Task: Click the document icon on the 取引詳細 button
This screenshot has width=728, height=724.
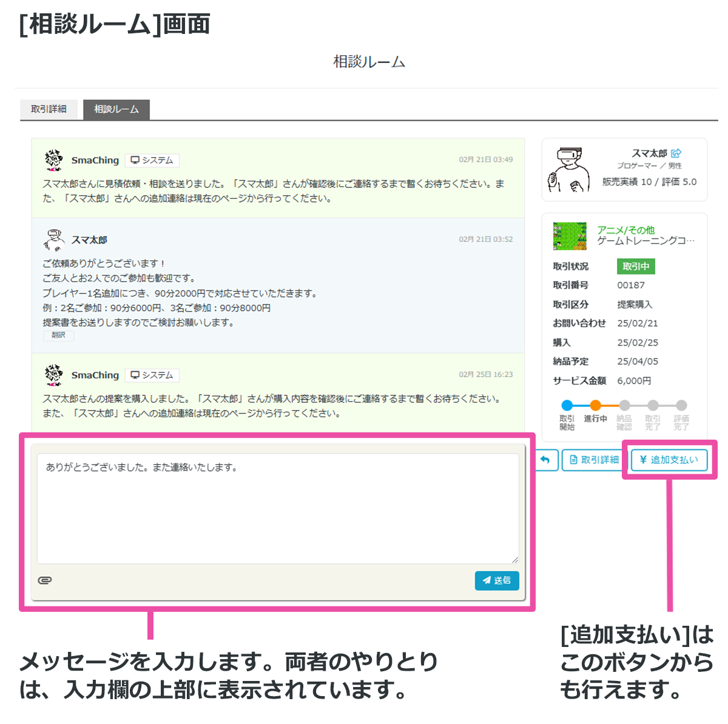Action: point(573,460)
